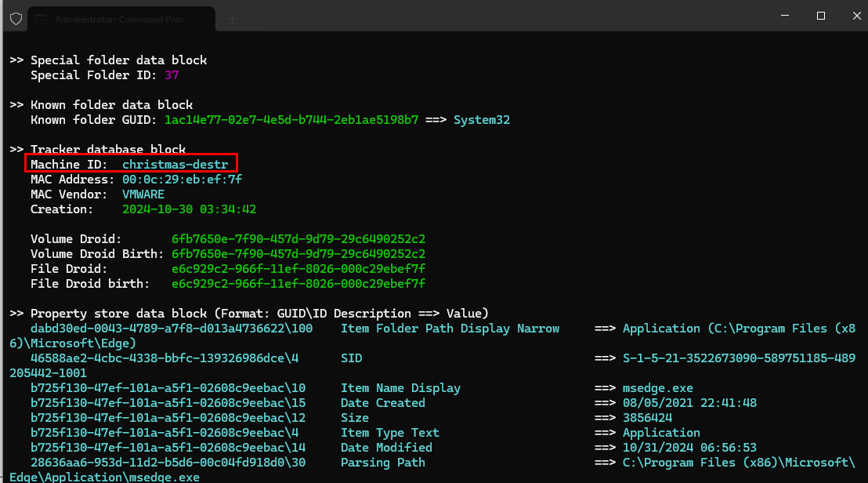This screenshot has width=868, height=483.
Task: Maximize the terminal window
Action: point(820,16)
